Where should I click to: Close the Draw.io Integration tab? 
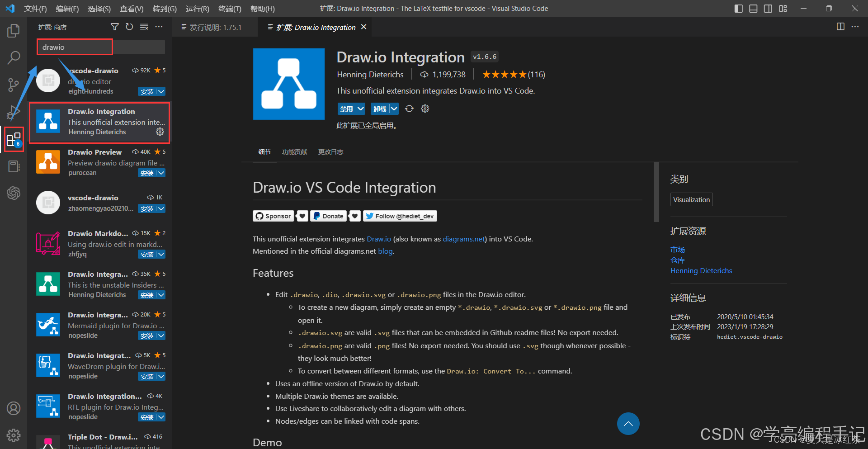(363, 27)
